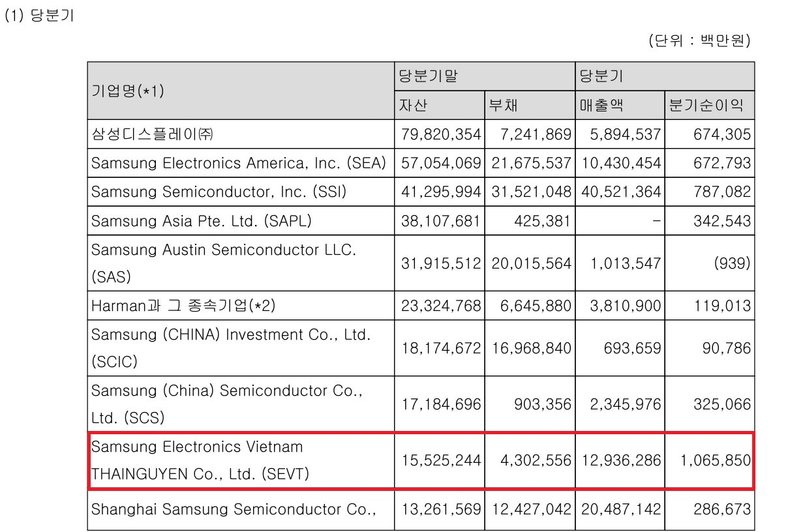
Task: Click the 분기순이익 column header
Action: [x=710, y=105]
